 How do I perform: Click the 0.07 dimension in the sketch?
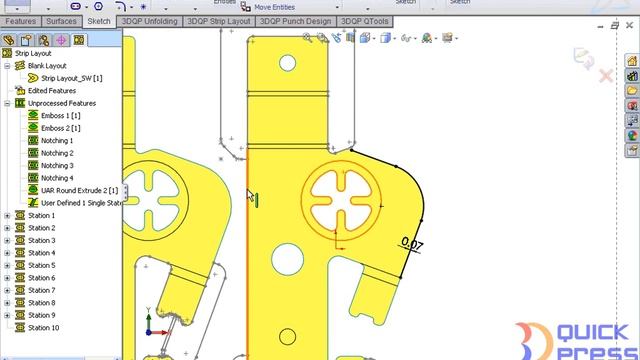tap(412, 244)
